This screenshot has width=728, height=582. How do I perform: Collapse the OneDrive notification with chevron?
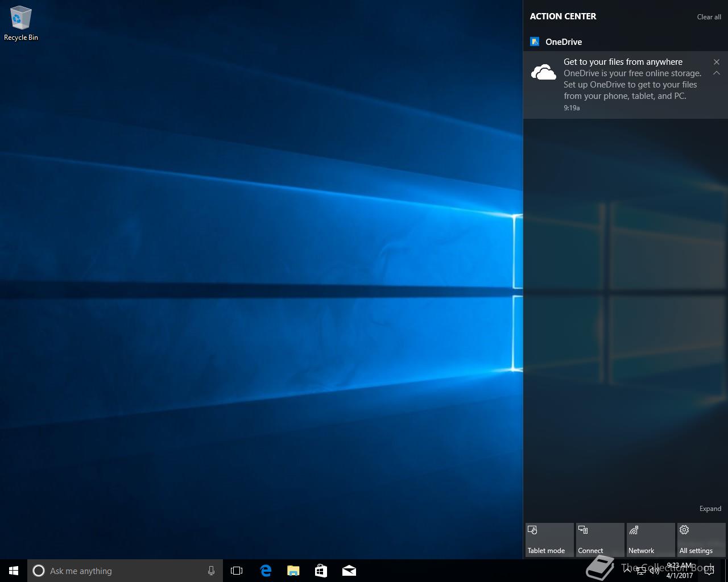(717, 73)
